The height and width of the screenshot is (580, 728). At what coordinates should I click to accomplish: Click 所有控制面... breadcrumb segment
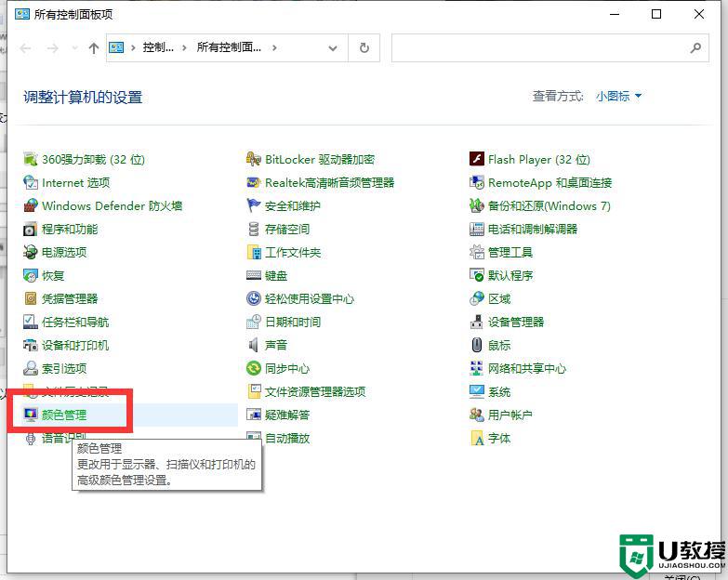(x=229, y=47)
